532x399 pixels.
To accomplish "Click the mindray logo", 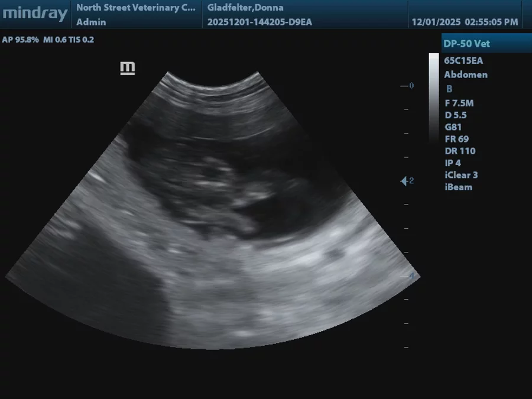I will click(x=34, y=14).
